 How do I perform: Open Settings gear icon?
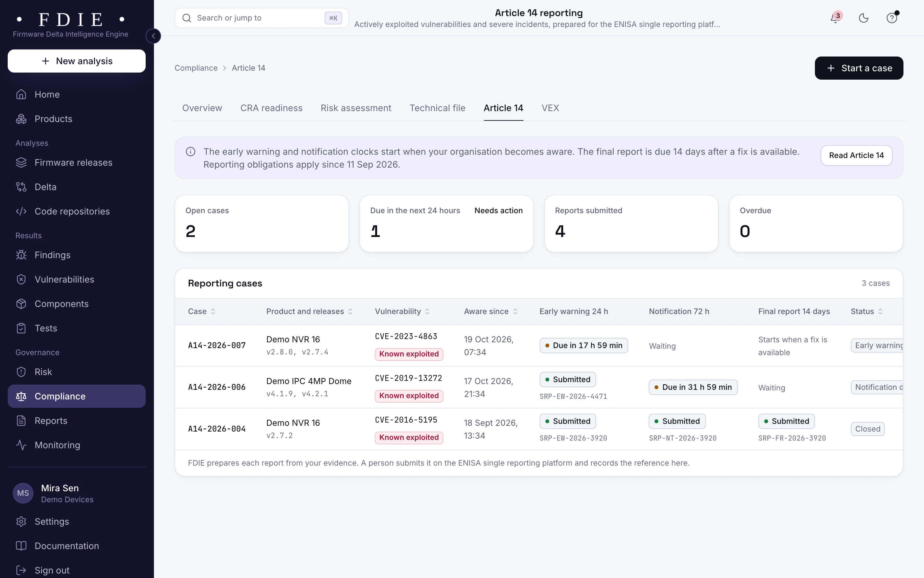21,522
